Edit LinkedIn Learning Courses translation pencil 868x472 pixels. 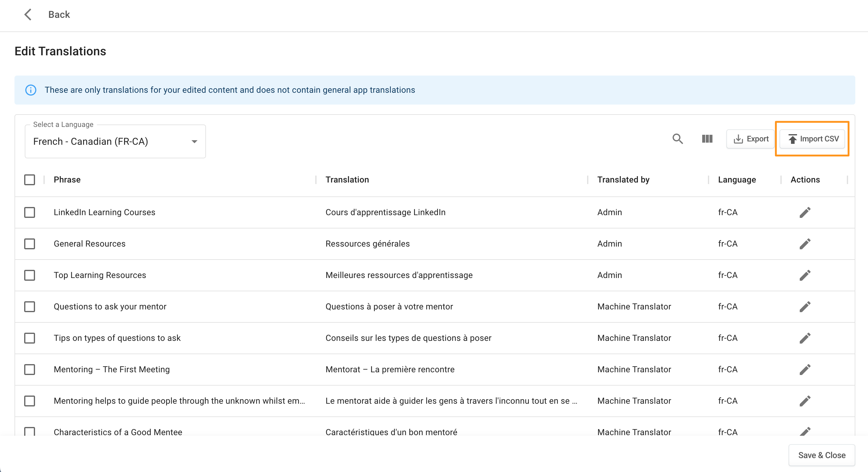point(805,212)
